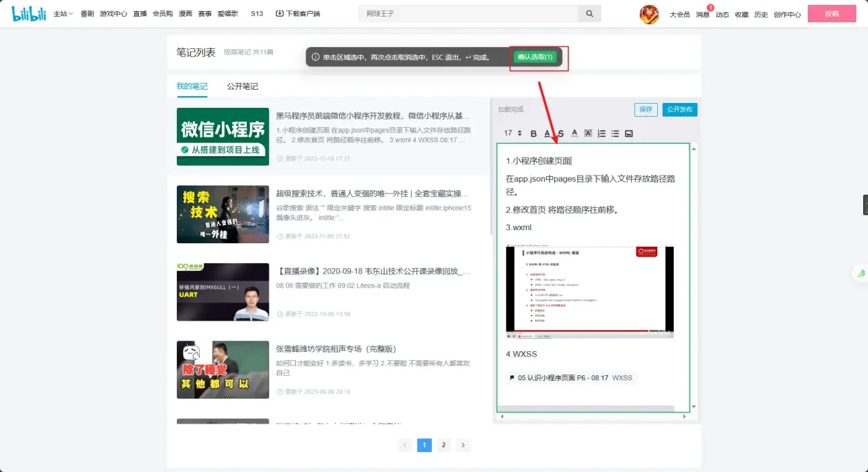
Task: Toggle bold formatting in note editor
Action: click(x=533, y=133)
